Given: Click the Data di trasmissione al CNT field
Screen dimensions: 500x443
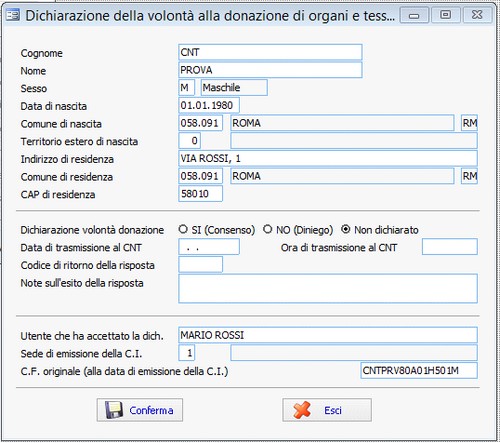Looking at the screenshot, I should [209, 247].
